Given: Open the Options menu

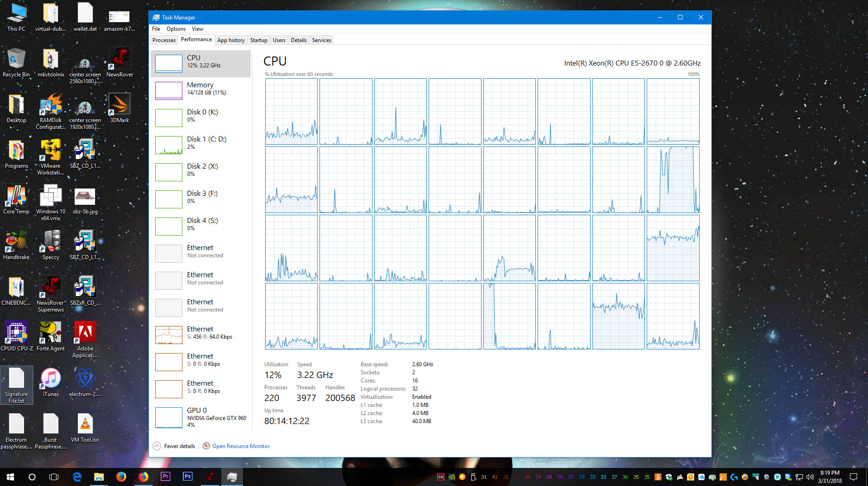Looking at the screenshot, I should click(x=176, y=29).
